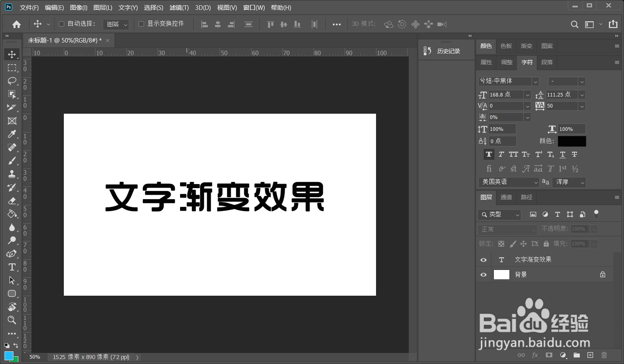The width and height of the screenshot is (624, 364).
Task: Open the edit toolbar three dots
Action: (x=12, y=334)
